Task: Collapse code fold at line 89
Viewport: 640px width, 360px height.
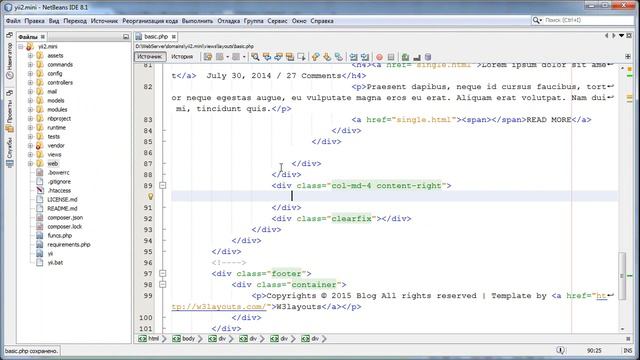Action: pyautogui.click(x=162, y=186)
